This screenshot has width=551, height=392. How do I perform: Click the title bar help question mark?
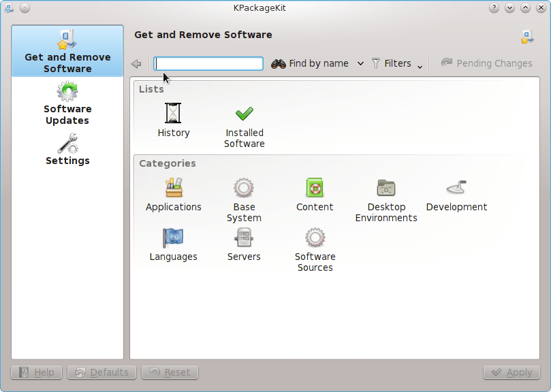click(494, 7)
